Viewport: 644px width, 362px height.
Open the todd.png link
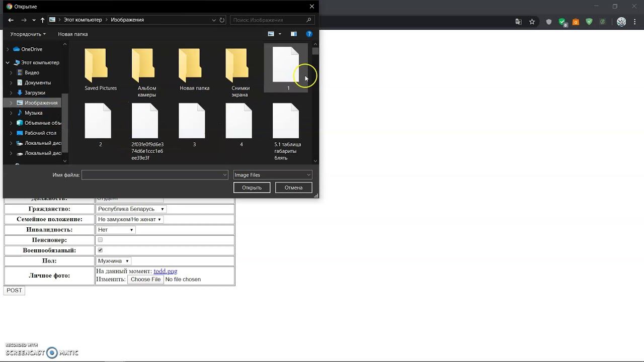165,271
